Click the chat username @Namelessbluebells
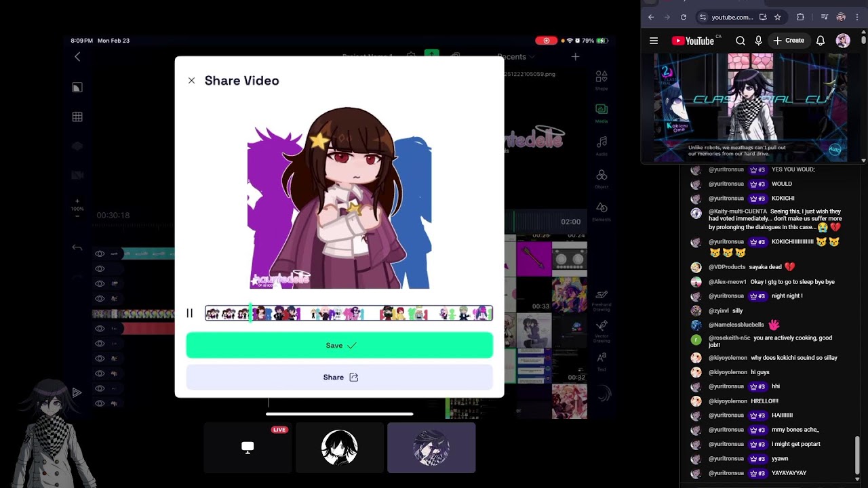 pyautogui.click(x=736, y=325)
